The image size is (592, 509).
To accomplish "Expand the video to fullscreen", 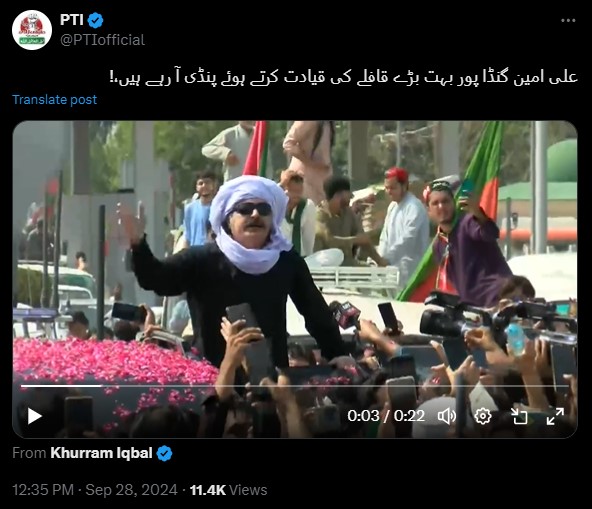I will [555, 416].
